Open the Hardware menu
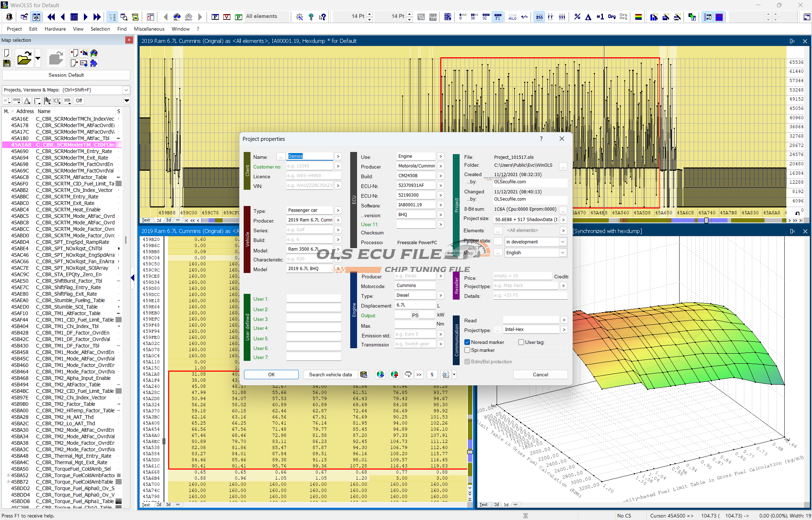812x520 pixels. [x=55, y=29]
